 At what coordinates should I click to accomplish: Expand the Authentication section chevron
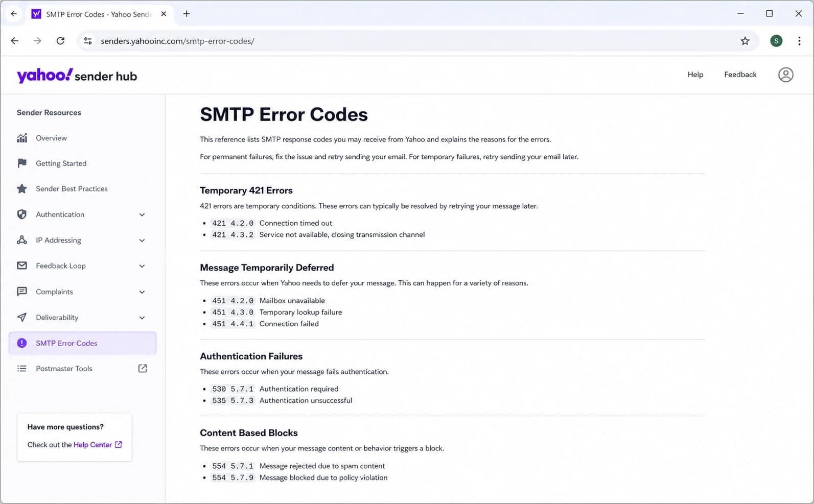pyautogui.click(x=142, y=214)
